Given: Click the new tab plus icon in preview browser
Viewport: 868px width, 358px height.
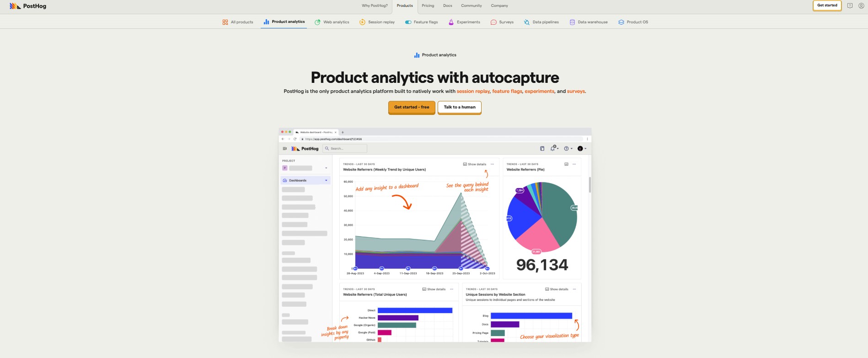Looking at the screenshot, I should click(x=343, y=132).
